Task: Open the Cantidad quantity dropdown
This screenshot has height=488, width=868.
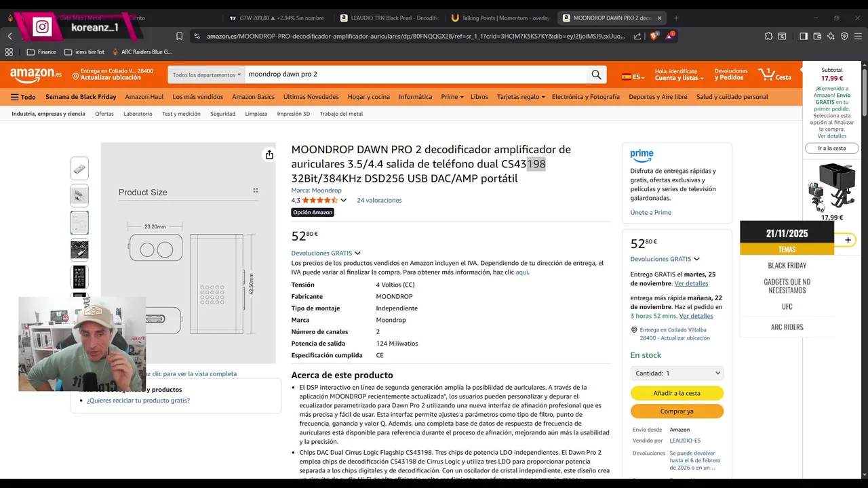Action: [x=677, y=373]
